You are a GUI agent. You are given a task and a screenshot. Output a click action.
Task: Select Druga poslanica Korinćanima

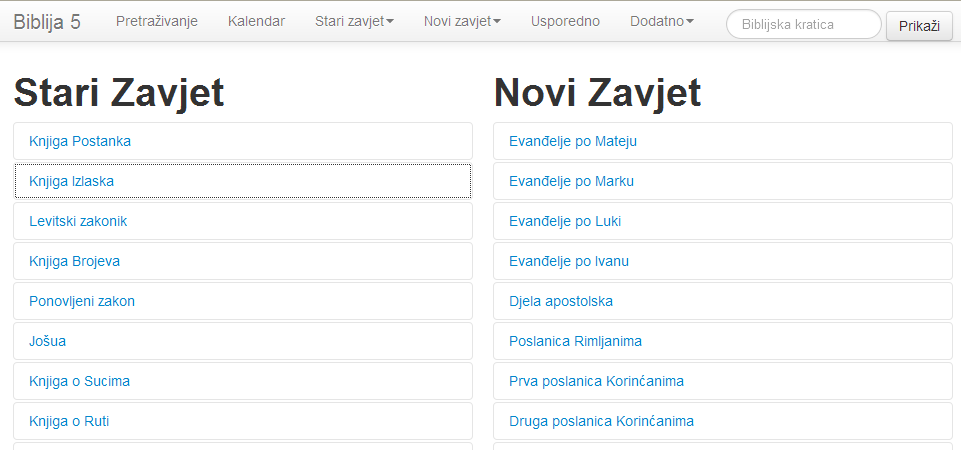click(601, 421)
